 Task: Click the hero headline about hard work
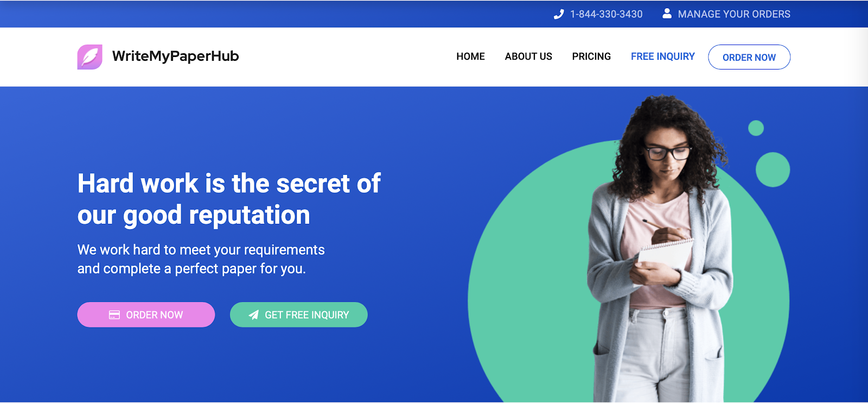(229, 199)
